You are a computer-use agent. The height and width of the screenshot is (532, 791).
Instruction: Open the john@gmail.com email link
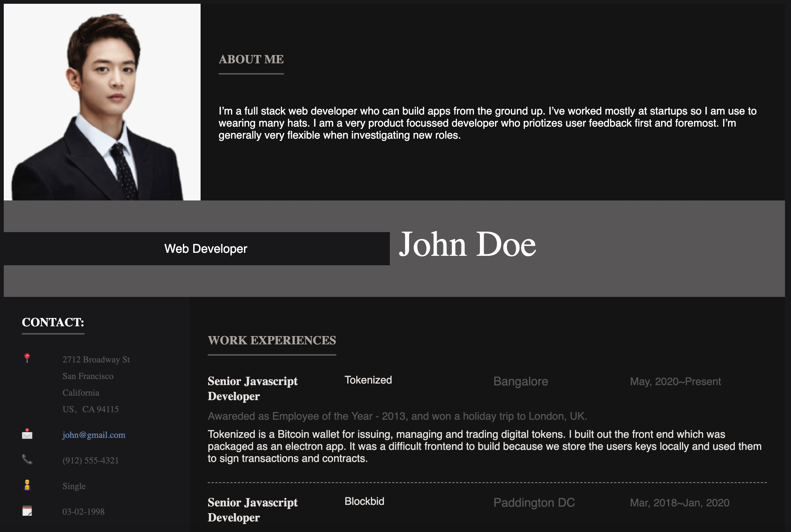coord(94,435)
